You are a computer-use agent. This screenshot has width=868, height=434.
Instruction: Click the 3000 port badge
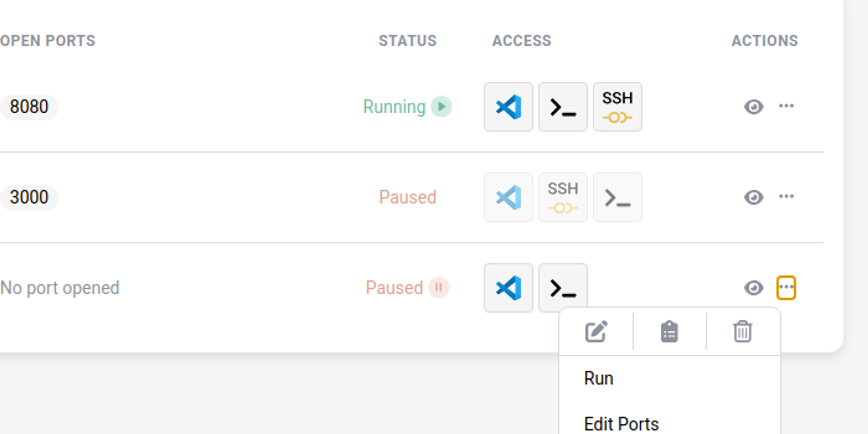click(x=29, y=196)
